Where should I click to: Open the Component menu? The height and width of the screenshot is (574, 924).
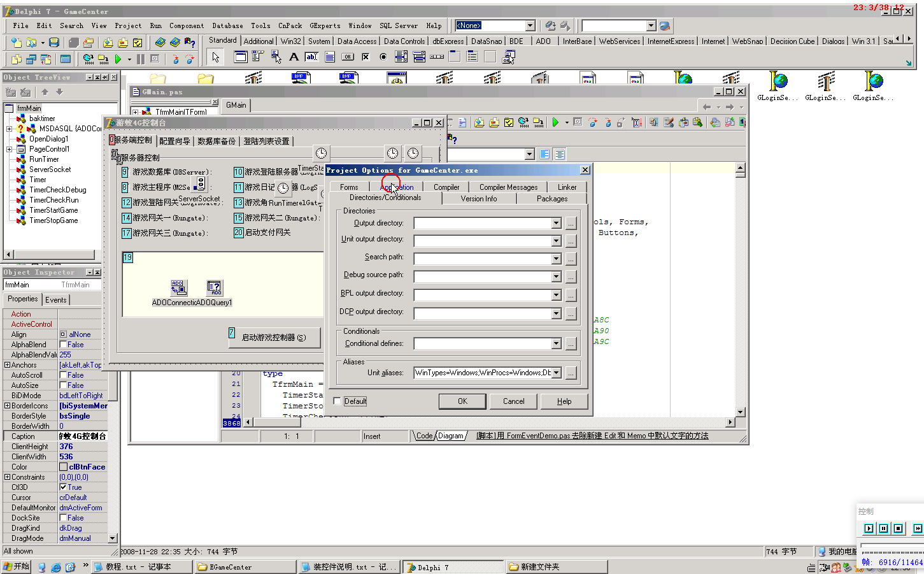[187, 26]
